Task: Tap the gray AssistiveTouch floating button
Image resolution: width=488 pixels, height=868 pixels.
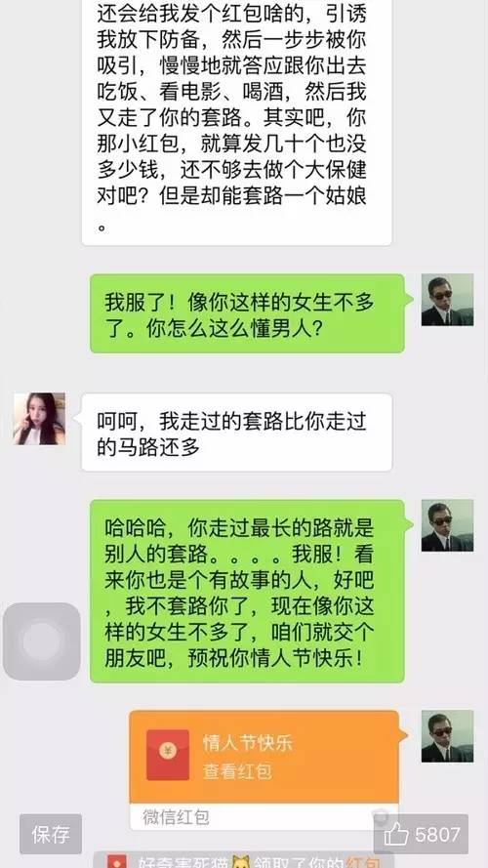Action: coord(42,641)
